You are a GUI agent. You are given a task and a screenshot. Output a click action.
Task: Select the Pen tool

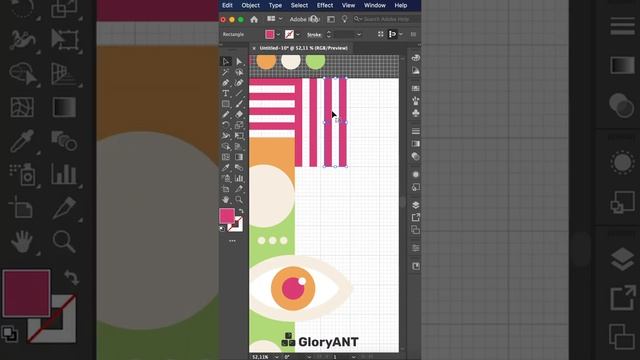(x=226, y=83)
